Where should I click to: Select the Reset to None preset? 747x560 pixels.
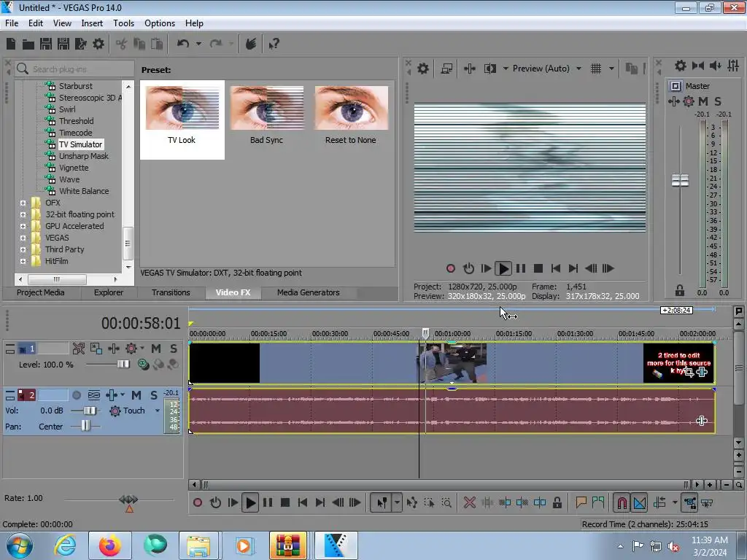coord(351,116)
